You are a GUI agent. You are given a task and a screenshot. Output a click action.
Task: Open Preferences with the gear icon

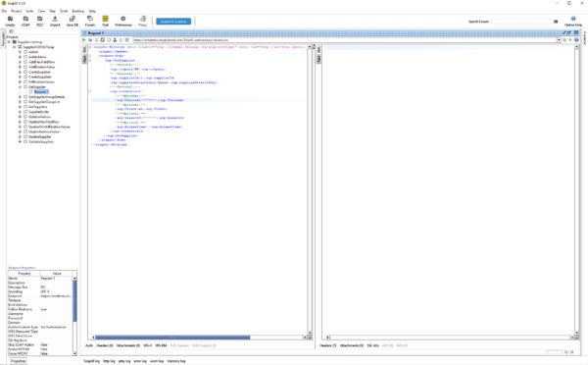[123, 21]
